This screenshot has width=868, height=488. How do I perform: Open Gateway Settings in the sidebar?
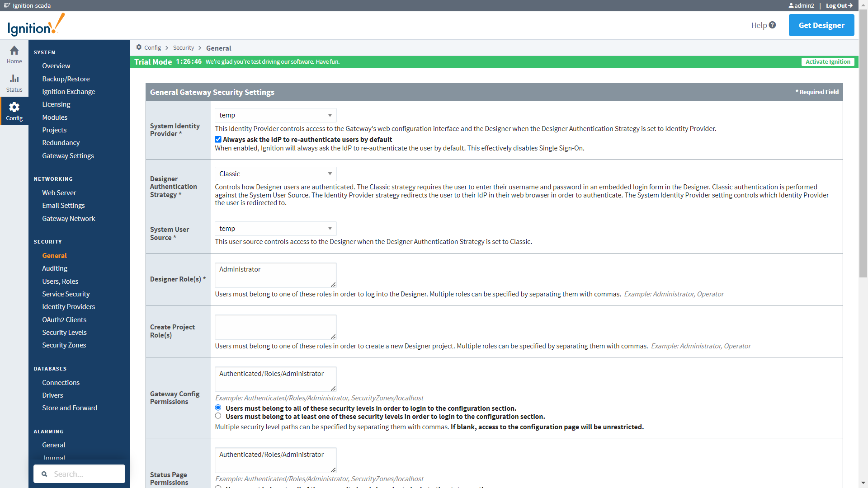coord(68,155)
